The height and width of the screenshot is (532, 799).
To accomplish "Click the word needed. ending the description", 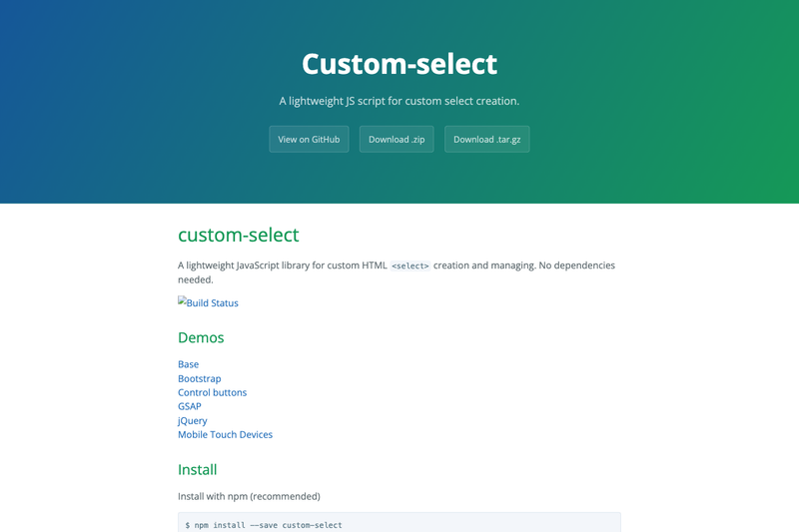I will (196, 279).
